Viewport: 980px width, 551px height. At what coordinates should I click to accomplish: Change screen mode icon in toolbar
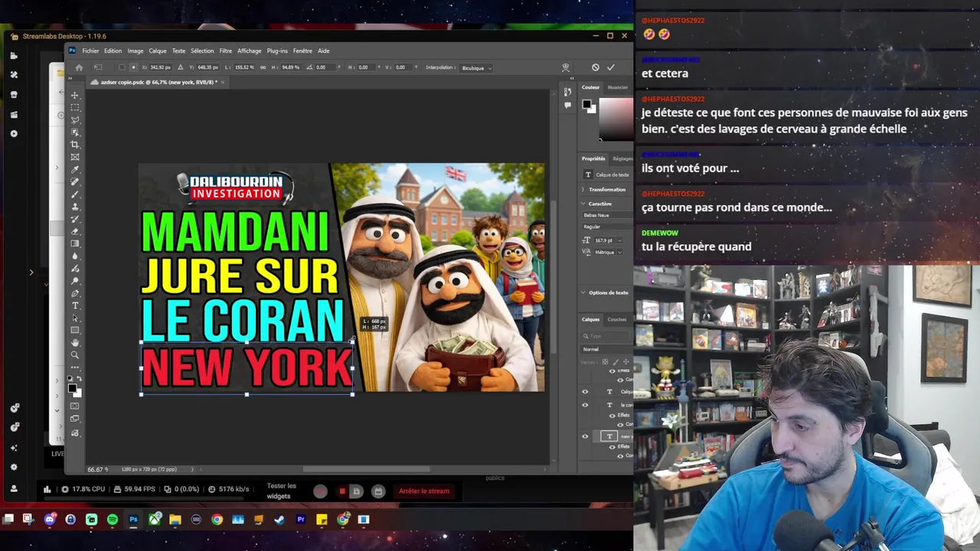75,419
